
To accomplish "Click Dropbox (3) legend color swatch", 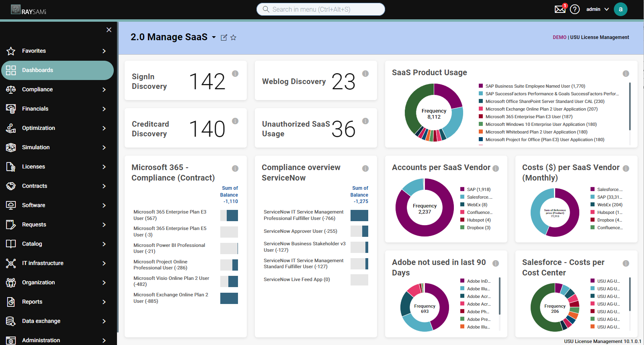I will coord(462,228).
